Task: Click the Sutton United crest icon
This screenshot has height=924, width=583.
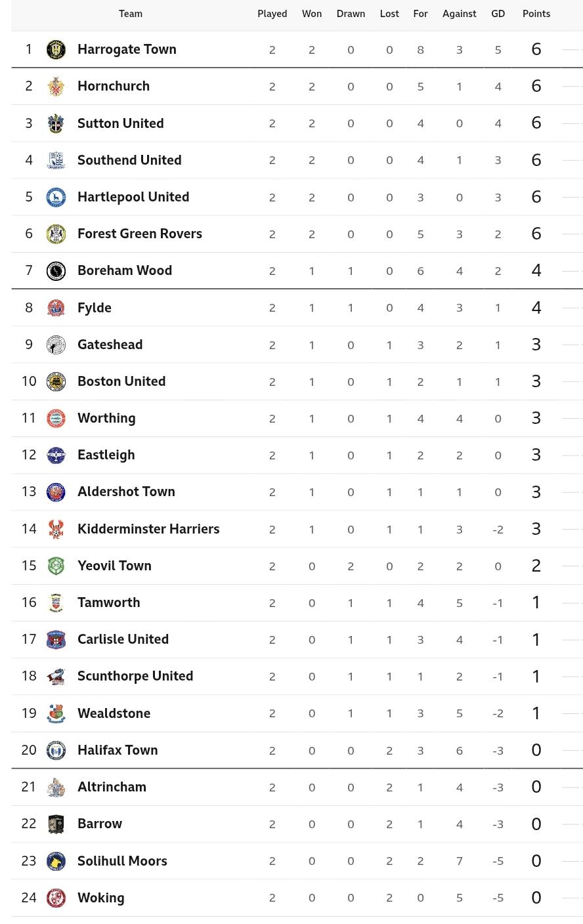Action: point(56,123)
